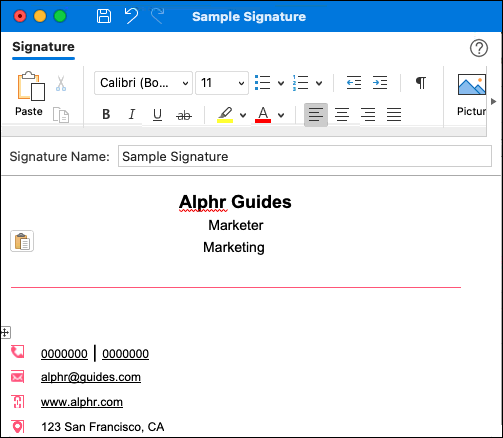This screenshot has width=503, height=438.
Task: Center align the text
Action: (x=342, y=115)
